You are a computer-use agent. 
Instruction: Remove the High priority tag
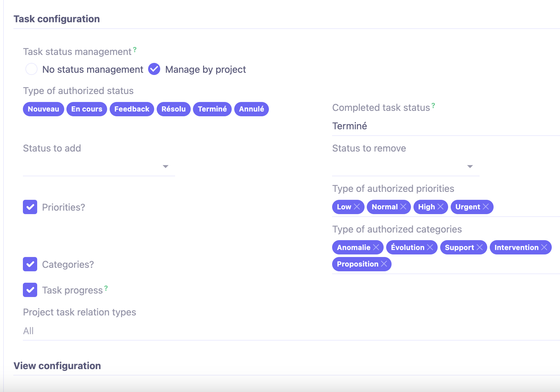click(x=441, y=207)
